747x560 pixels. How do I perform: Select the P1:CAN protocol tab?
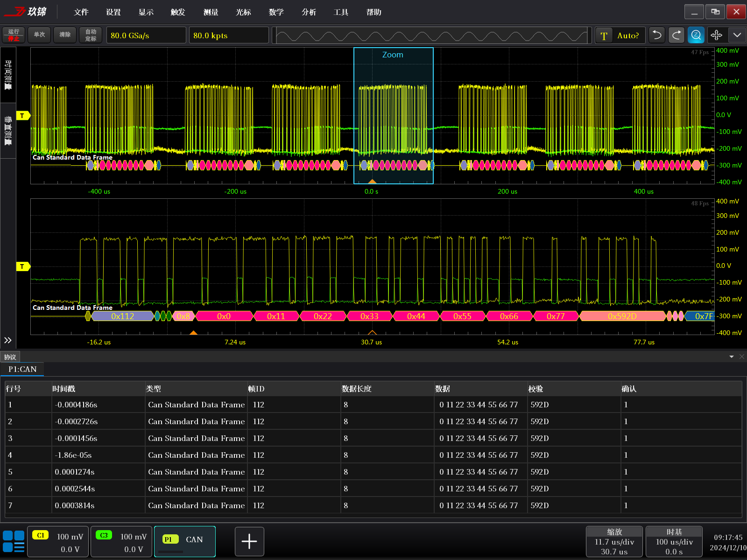click(22, 369)
